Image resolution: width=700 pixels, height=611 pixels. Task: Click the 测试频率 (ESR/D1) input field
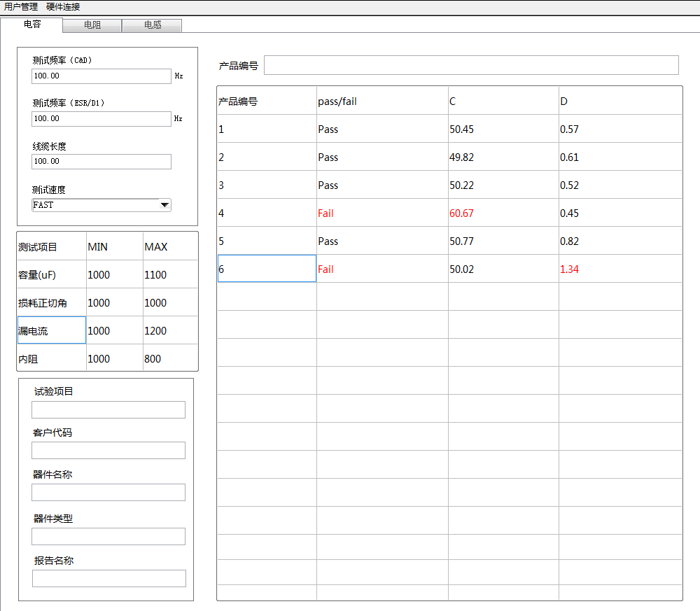coord(101,119)
